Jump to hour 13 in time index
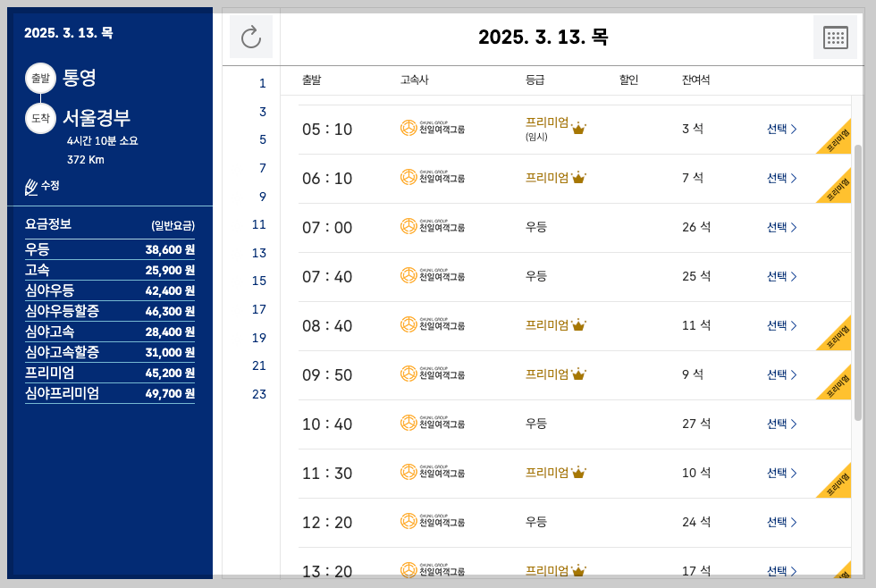 point(258,253)
